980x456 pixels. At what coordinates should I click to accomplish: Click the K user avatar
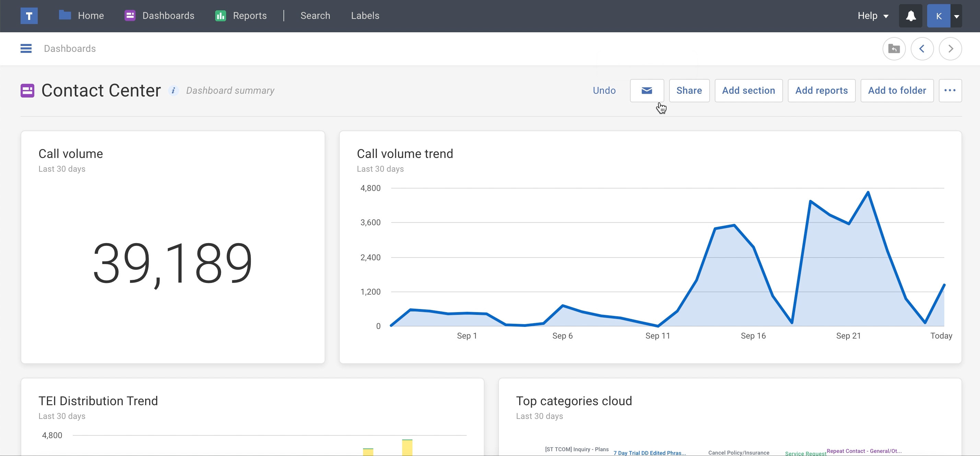(x=938, y=16)
